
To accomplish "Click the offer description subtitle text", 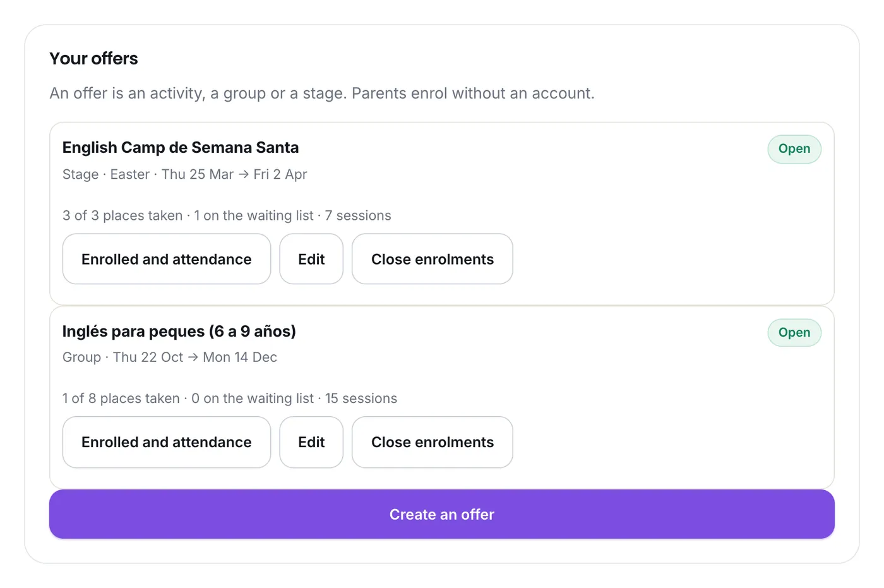I will point(322,93).
